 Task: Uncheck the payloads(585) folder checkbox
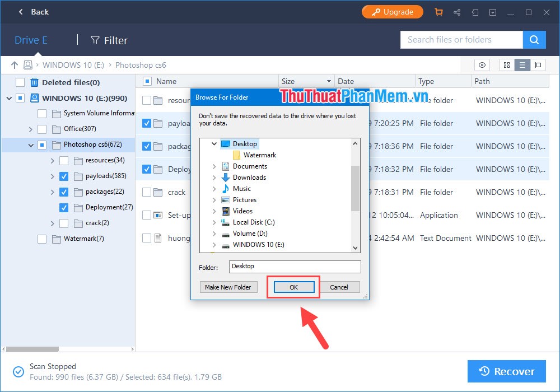(63, 176)
